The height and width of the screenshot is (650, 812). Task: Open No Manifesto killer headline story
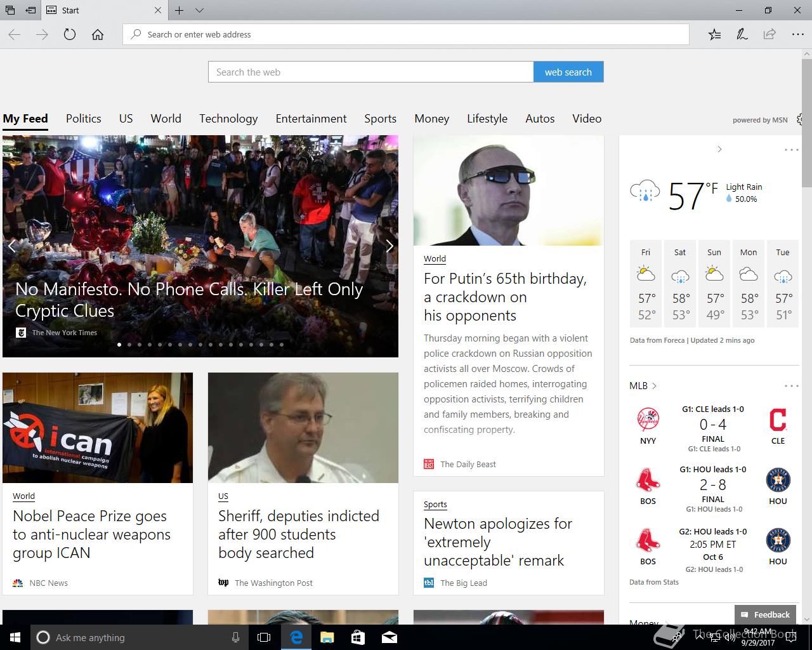[189, 300]
